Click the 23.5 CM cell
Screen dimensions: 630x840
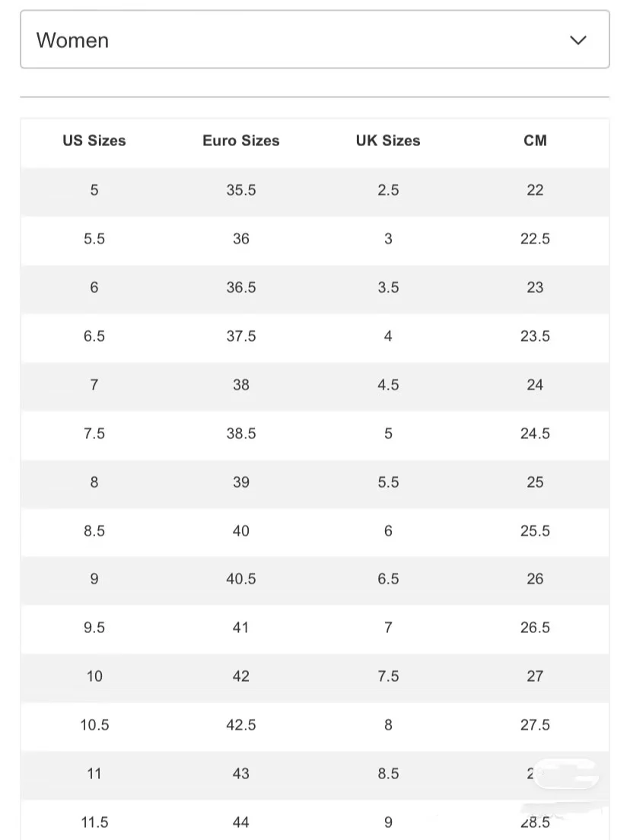pos(535,336)
